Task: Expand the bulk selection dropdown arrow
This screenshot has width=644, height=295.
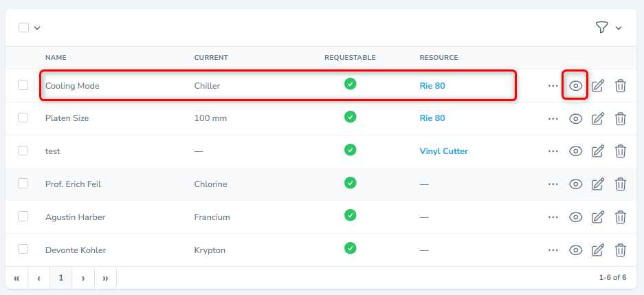Action: [x=37, y=28]
